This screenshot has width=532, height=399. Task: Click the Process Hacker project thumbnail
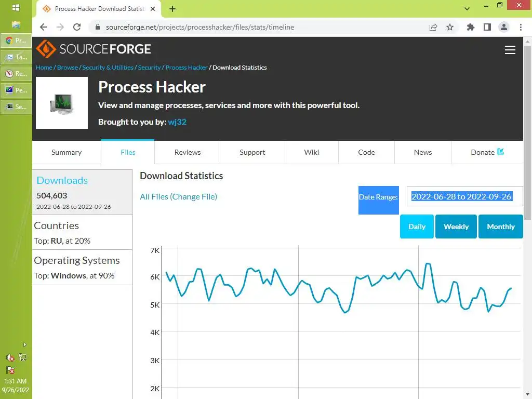tap(62, 103)
